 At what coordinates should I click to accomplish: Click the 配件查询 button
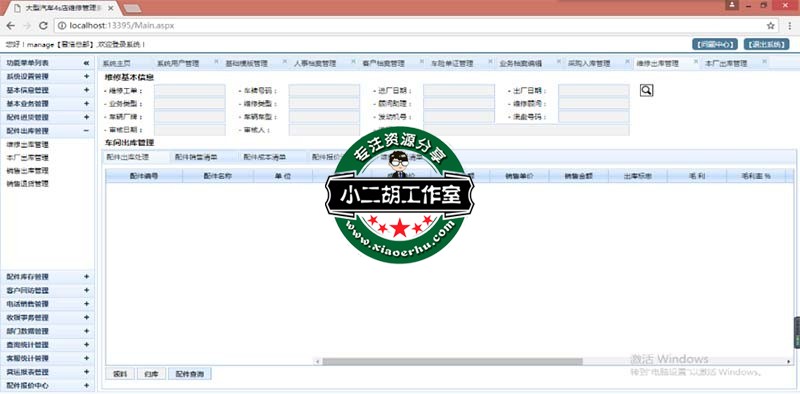(x=190, y=374)
